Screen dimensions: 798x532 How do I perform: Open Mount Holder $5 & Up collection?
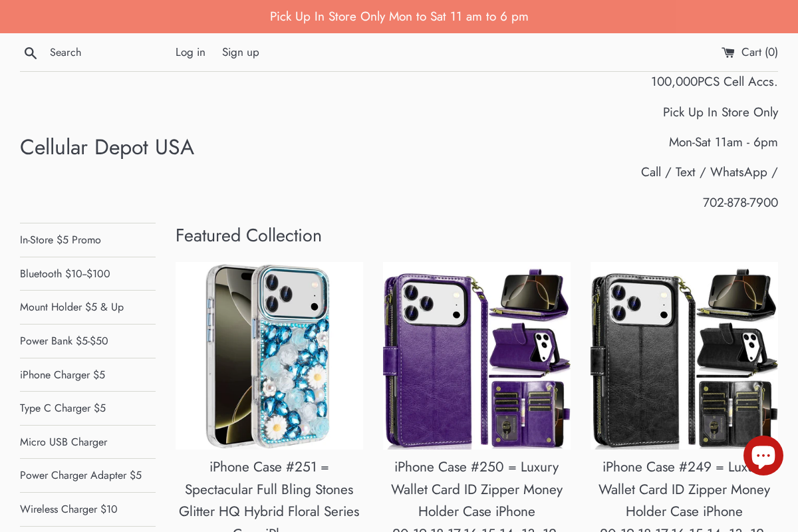pyautogui.click(x=71, y=307)
